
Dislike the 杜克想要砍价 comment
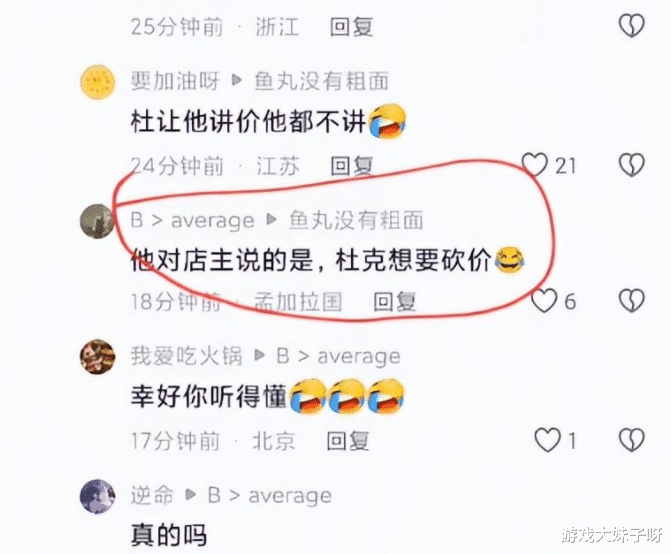(x=632, y=300)
